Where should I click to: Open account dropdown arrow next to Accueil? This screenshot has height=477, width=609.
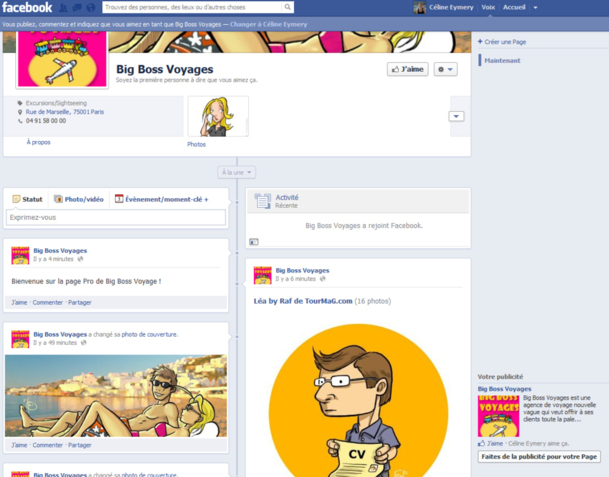click(x=535, y=8)
